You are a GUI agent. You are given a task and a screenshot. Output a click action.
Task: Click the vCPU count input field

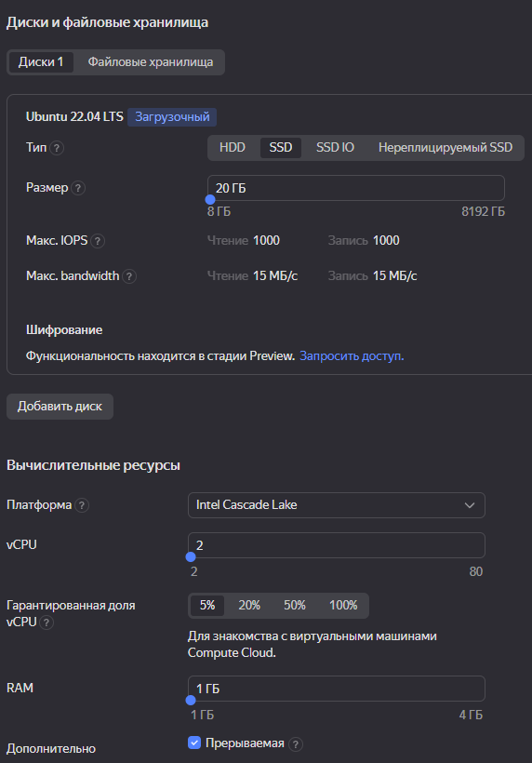[337, 545]
